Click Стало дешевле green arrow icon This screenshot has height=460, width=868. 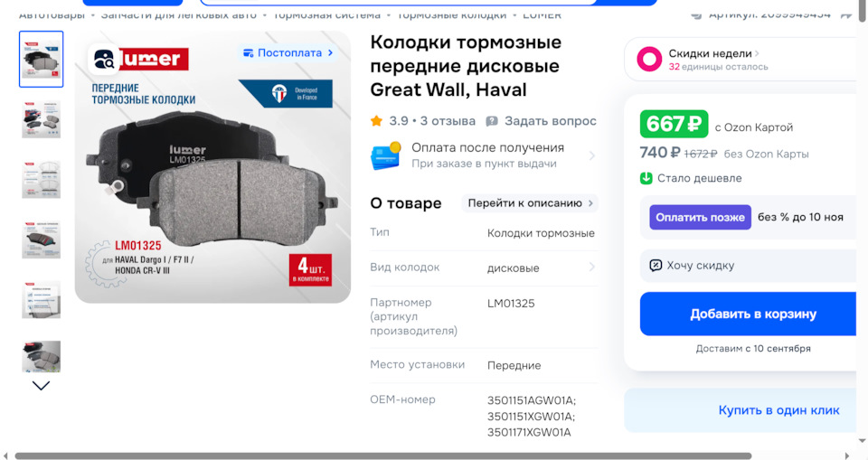point(646,178)
